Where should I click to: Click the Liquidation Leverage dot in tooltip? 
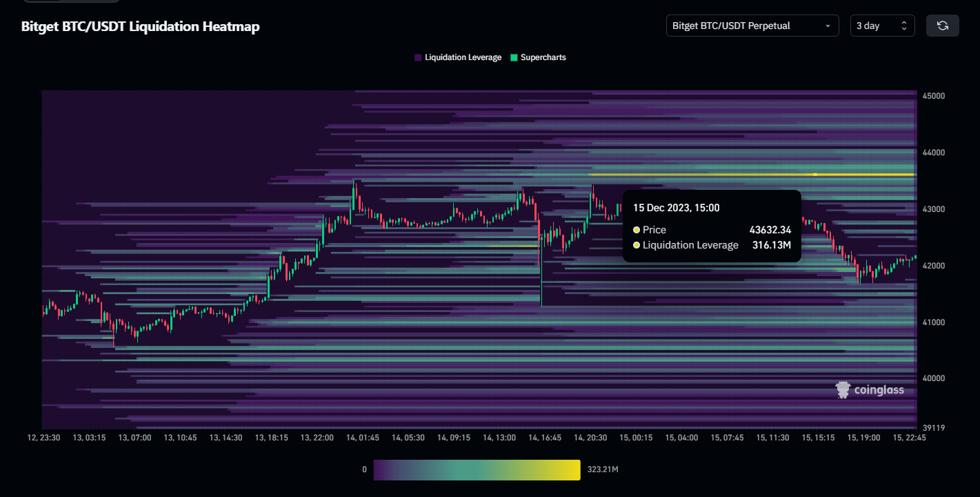tap(637, 245)
